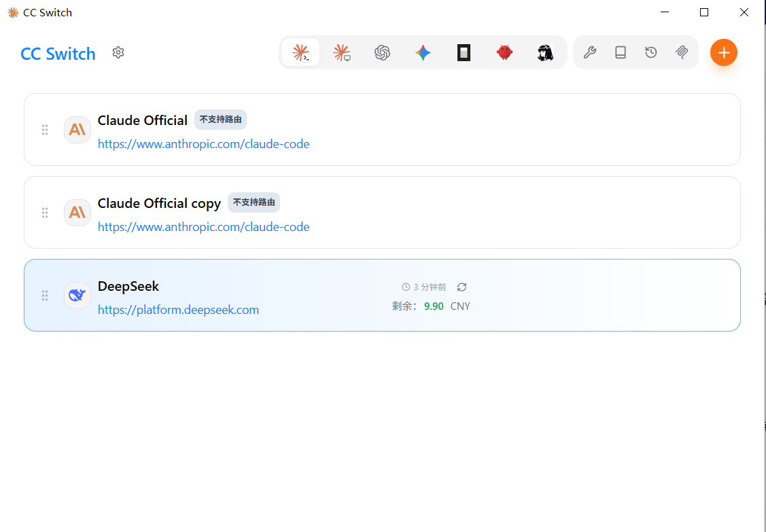This screenshot has height=532, width=766.
Task: Click the CC Switch blue heading
Action: pyautogui.click(x=58, y=54)
